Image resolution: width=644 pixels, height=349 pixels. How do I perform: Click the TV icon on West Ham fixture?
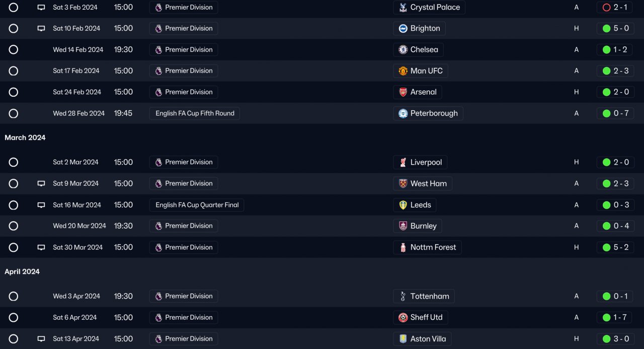[41, 184]
